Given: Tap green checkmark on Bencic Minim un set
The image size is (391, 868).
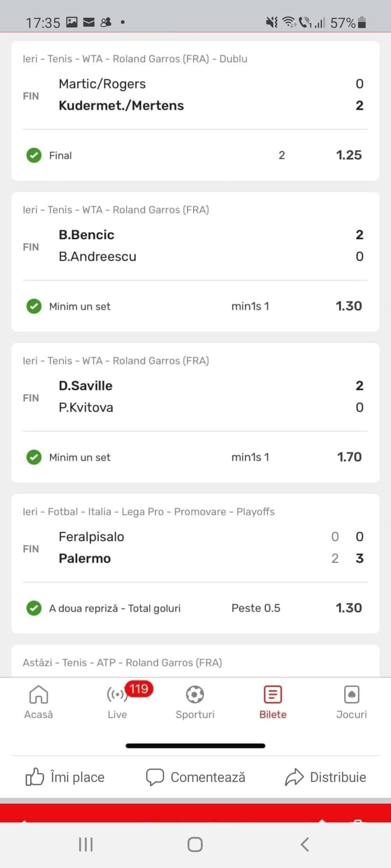Looking at the screenshot, I should point(34,306).
